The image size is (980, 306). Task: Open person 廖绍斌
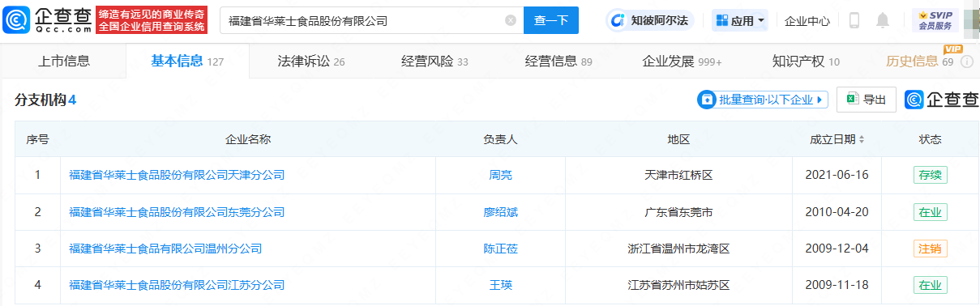(x=501, y=212)
